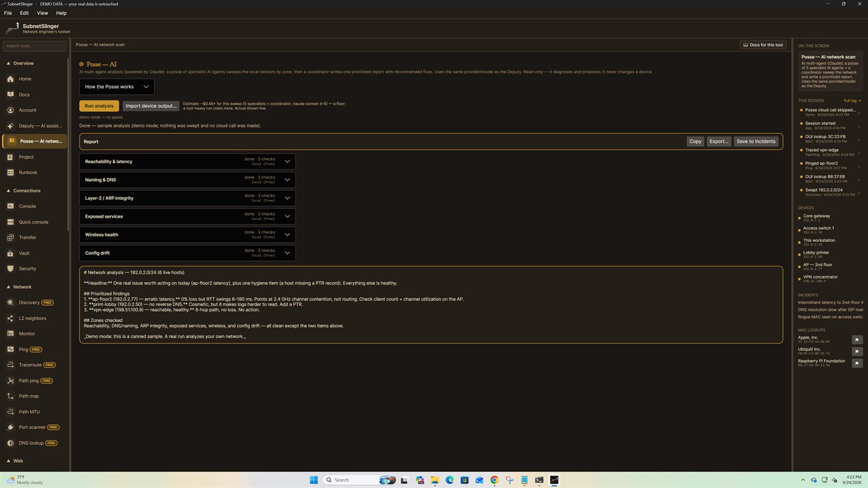Expand the Config drift section
The image size is (868, 488).
tap(187, 253)
